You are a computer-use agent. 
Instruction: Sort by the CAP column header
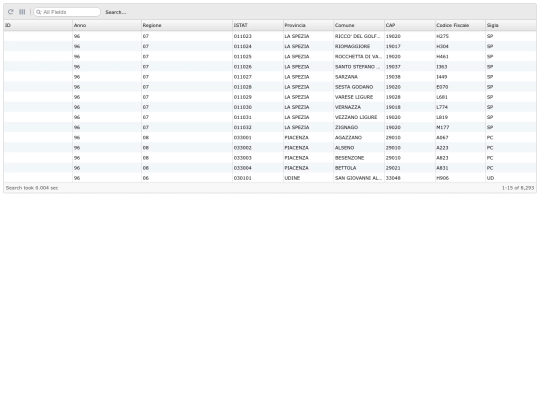409,25
